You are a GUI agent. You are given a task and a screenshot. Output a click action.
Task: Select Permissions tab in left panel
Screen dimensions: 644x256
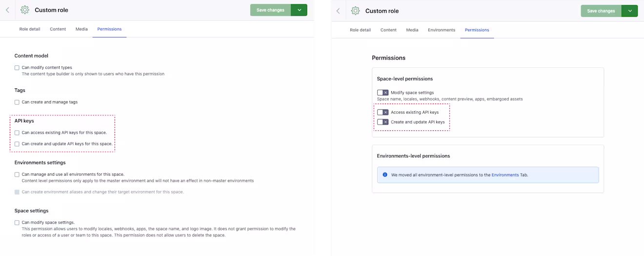pyautogui.click(x=109, y=29)
